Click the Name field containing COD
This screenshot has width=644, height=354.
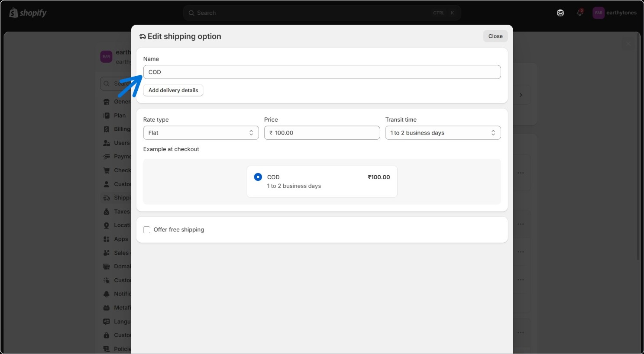coord(322,72)
